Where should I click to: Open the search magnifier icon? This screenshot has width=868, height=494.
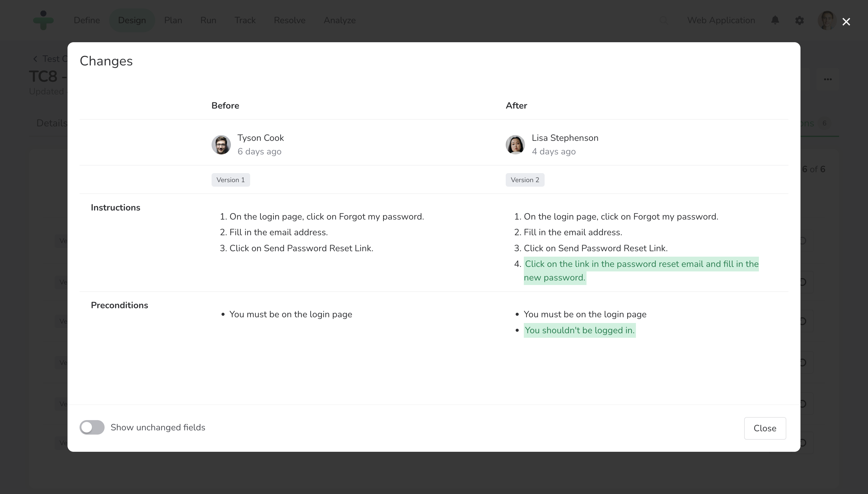tap(664, 21)
